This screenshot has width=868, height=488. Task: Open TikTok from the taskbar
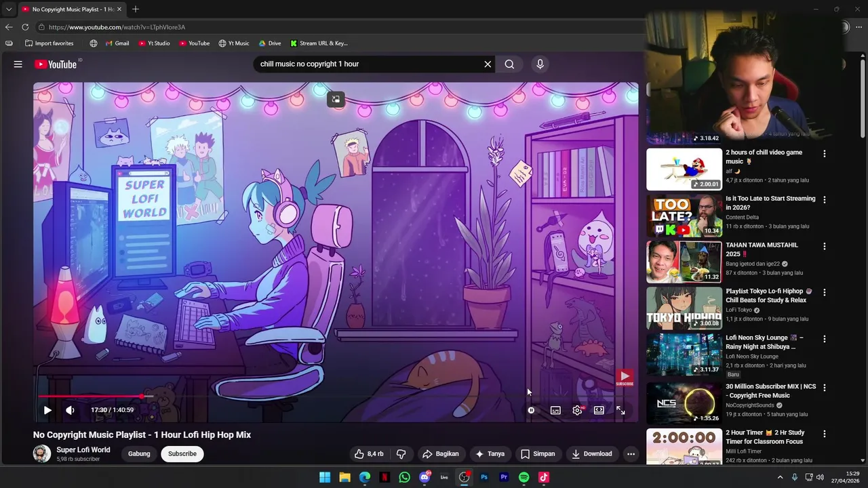point(543,477)
